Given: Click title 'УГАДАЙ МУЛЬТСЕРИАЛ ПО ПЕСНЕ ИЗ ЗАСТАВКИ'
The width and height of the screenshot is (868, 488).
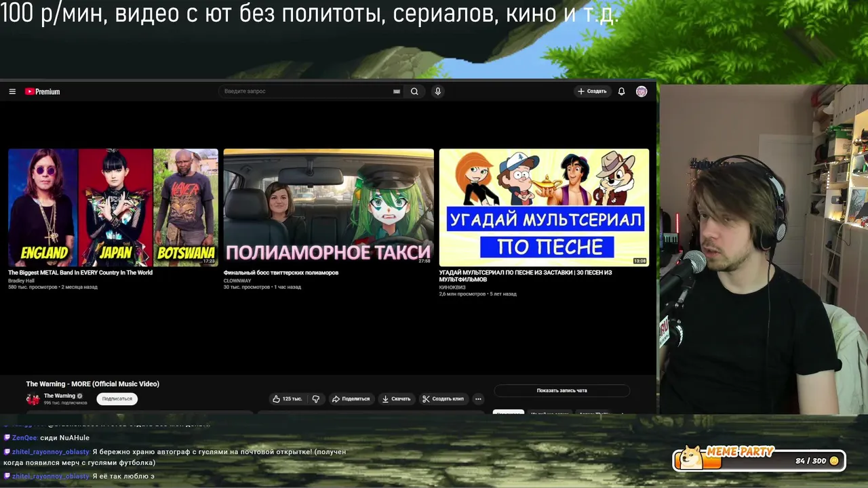Looking at the screenshot, I should point(526,276).
